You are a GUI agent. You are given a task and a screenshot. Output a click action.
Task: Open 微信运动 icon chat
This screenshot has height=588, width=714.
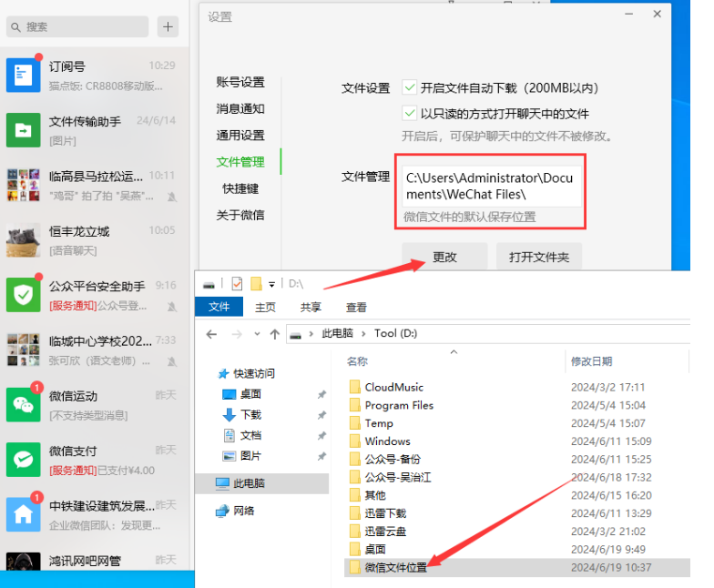[24, 404]
